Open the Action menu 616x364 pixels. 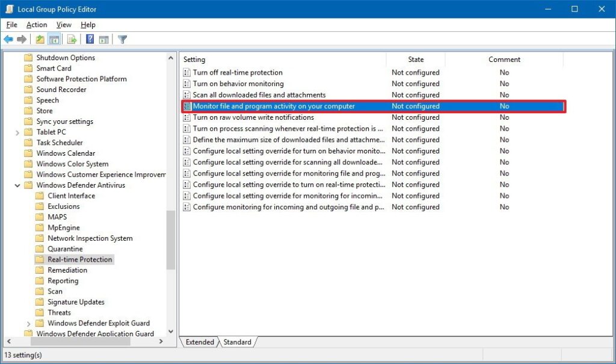pyautogui.click(x=37, y=25)
